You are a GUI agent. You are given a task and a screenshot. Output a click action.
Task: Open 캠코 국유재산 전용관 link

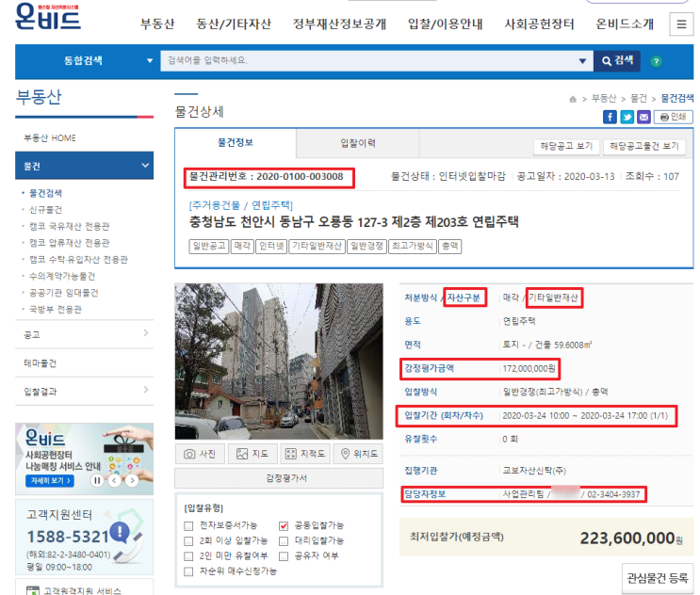tap(69, 226)
